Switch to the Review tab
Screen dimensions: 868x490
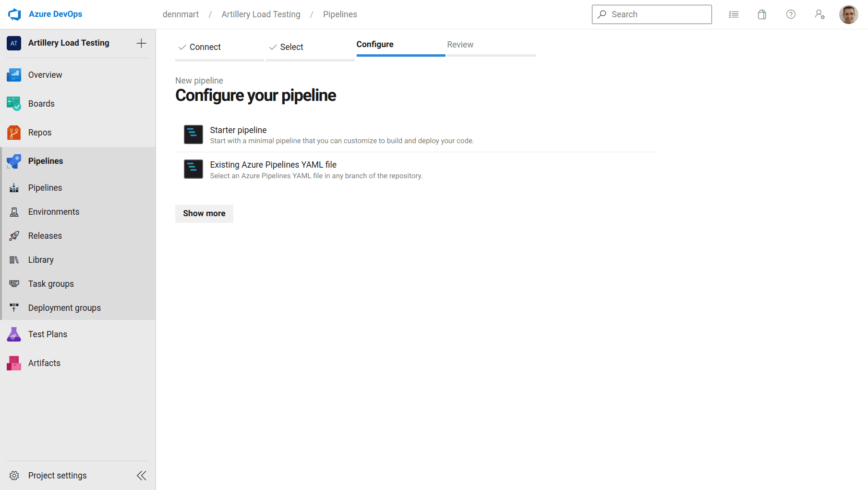point(460,44)
